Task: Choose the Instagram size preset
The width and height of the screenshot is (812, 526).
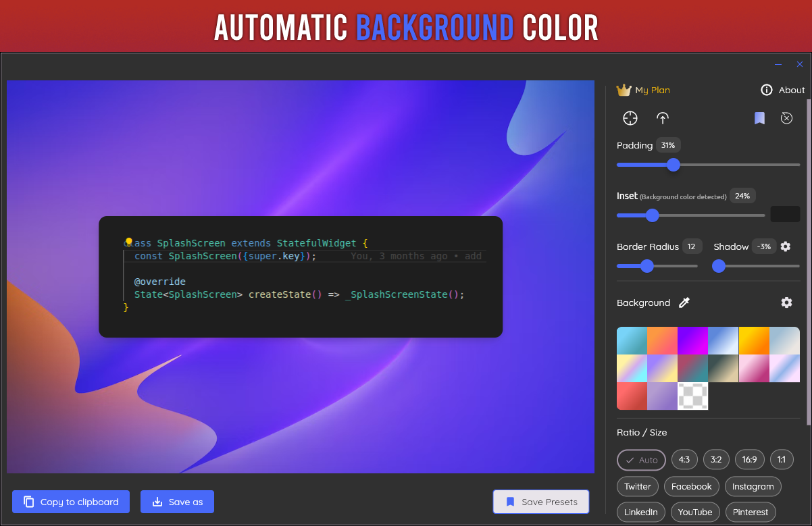Action: point(753,486)
